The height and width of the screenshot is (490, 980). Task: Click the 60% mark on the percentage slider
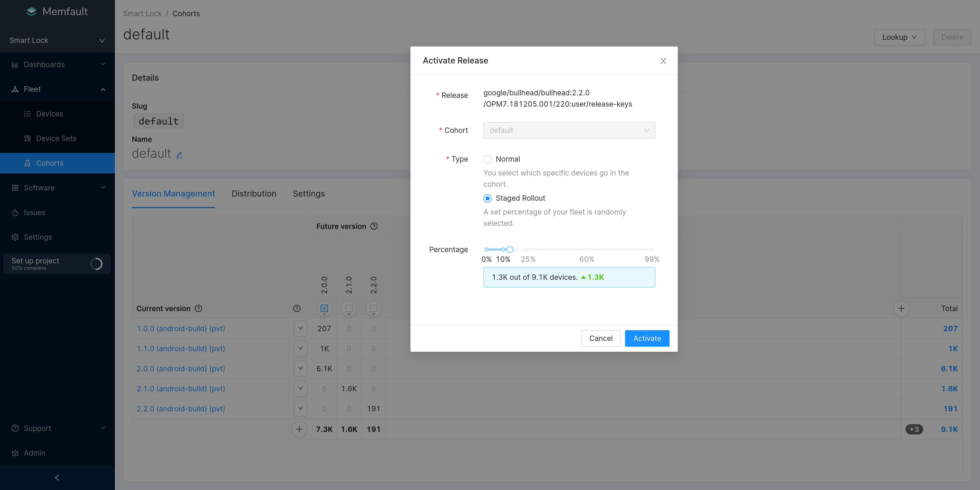587,249
